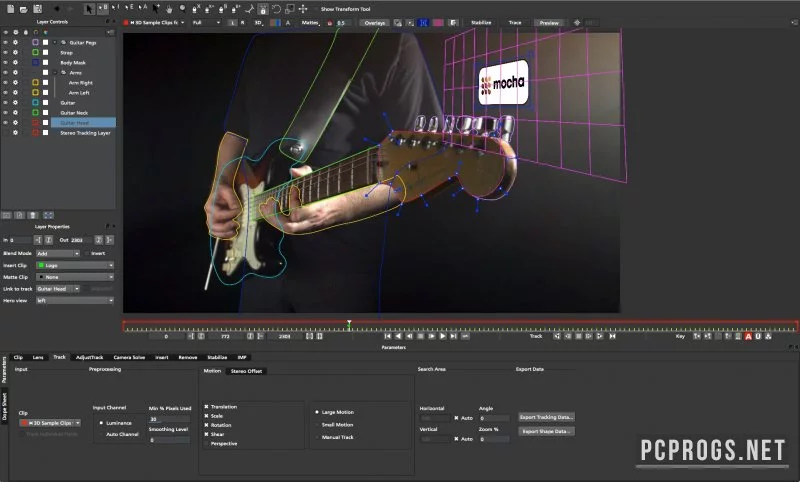The image size is (800, 482).
Task: Select the Add X-Spline to Layer tool
Action: coord(209,9)
